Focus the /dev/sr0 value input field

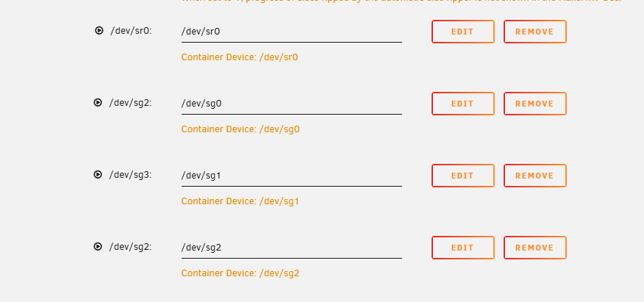[x=292, y=32]
